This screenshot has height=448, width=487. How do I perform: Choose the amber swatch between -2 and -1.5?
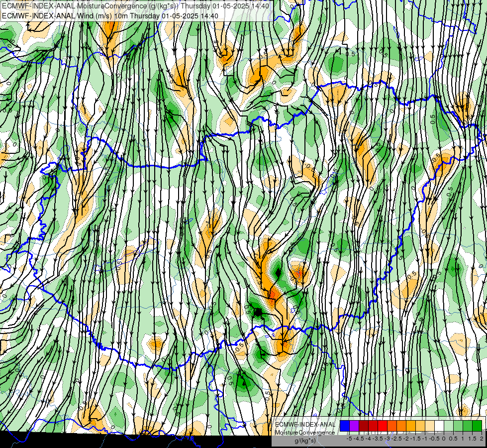coord(411,426)
